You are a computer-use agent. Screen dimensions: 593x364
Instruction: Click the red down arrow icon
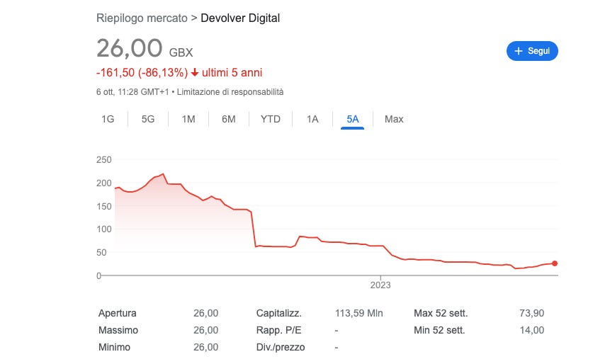pyautogui.click(x=195, y=72)
